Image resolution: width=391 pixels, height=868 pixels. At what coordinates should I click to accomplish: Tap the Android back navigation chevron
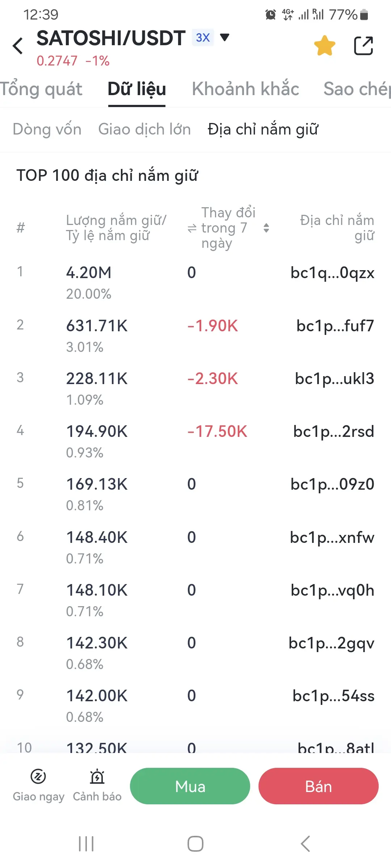pyautogui.click(x=305, y=844)
